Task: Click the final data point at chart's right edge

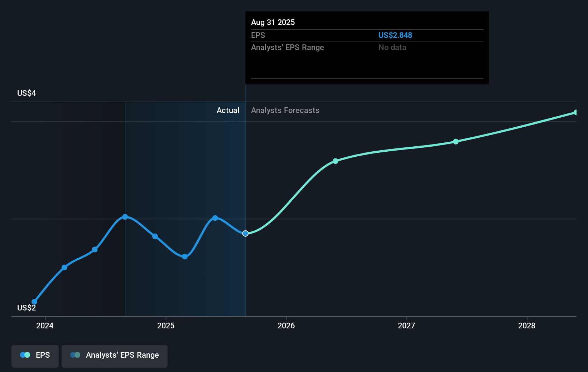Action: click(576, 112)
